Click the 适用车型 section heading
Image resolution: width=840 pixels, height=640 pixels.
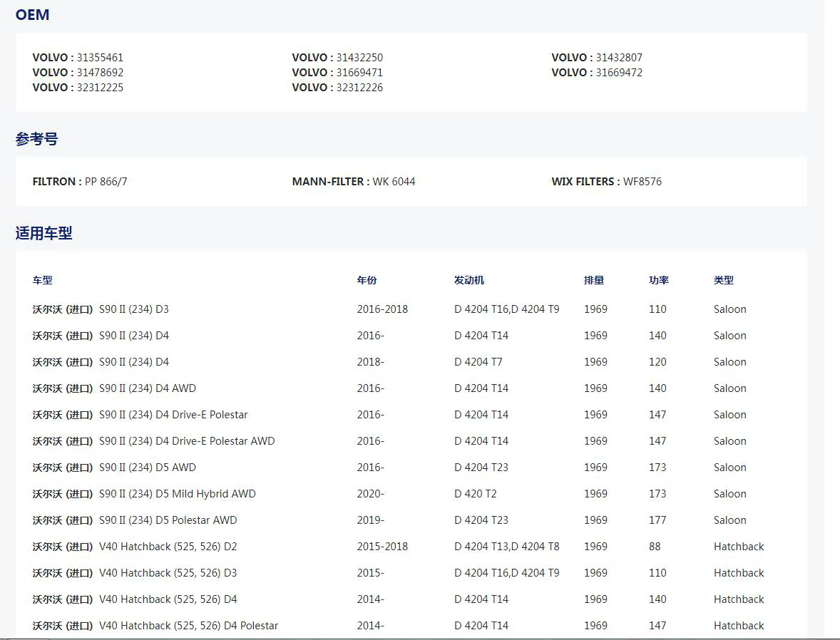(44, 233)
